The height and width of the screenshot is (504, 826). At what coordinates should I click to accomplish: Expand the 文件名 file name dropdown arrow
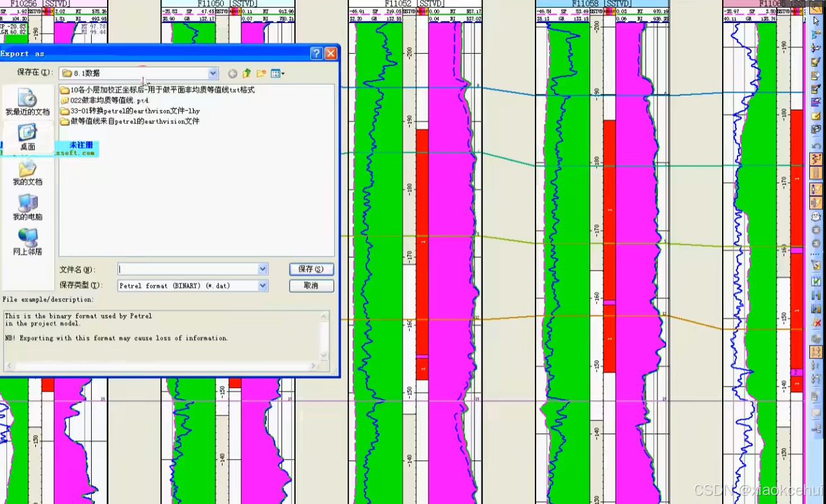(262, 269)
